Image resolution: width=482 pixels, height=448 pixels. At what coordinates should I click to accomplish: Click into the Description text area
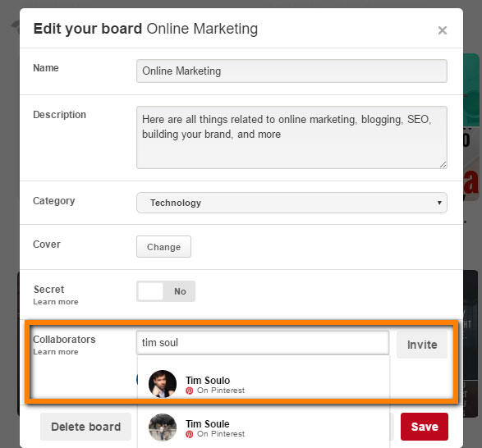click(291, 137)
